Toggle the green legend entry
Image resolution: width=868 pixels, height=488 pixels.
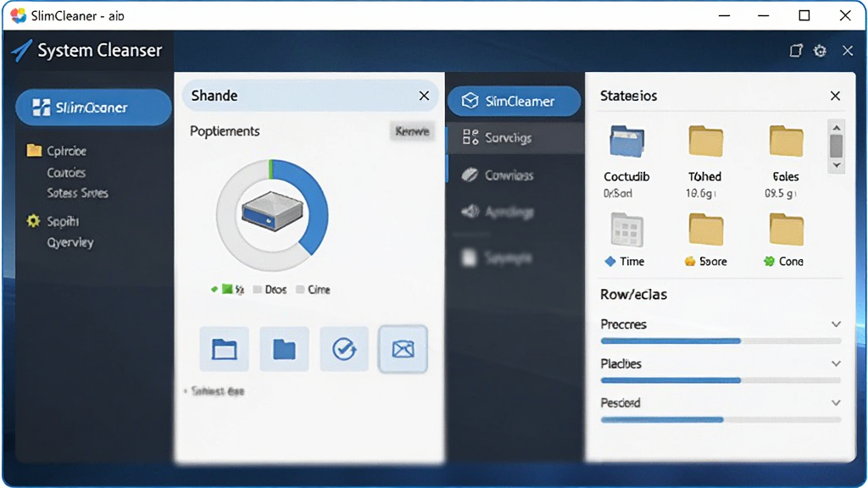(x=227, y=290)
